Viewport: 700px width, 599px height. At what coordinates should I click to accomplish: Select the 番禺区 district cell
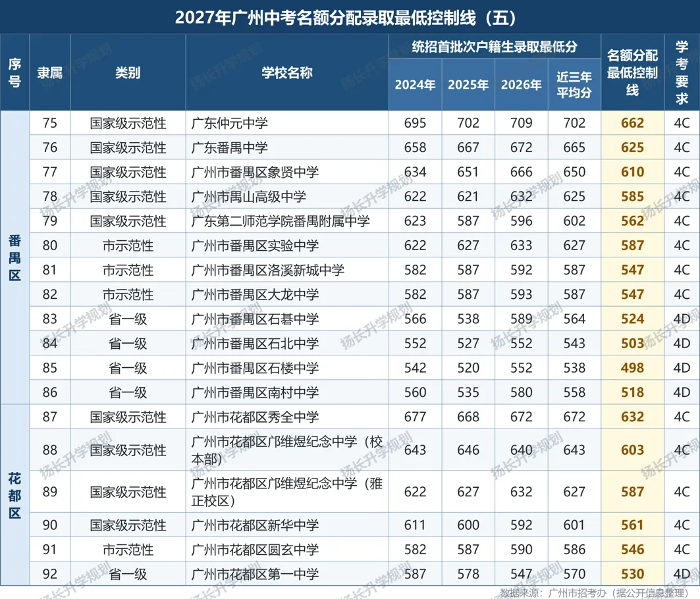pos(14,257)
